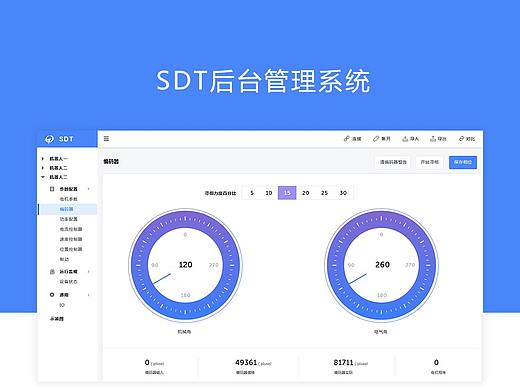Image resolution: width=520 pixels, height=390 pixels.
Task: Select percentage option 25
Action: [324, 193]
